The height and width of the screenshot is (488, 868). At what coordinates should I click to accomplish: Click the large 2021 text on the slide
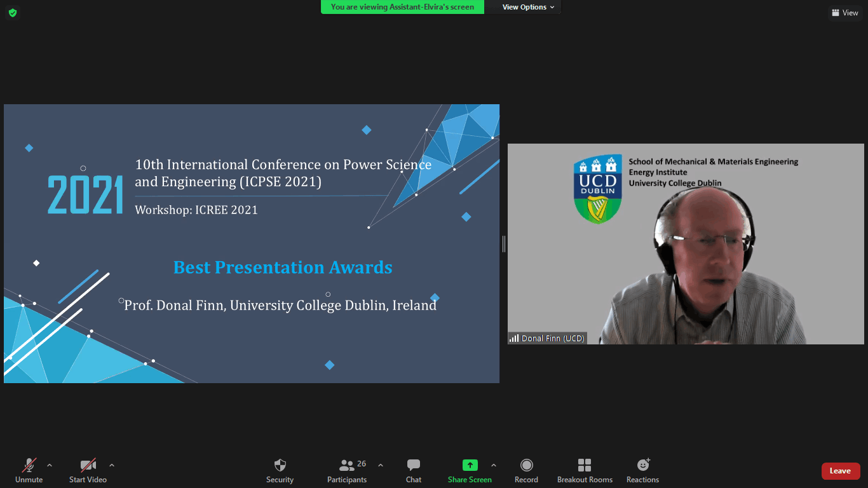click(x=85, y=194)
